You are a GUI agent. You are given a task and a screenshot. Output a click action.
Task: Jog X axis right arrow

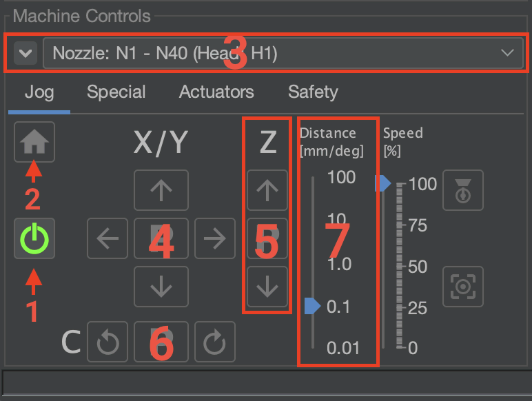click(x=214, y=239)
